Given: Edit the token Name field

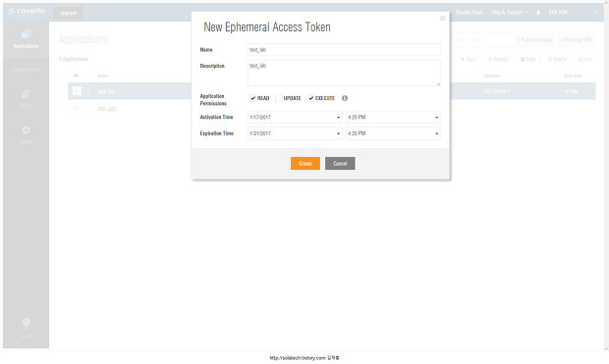Looking at the screenshot, I should (344, 50).
